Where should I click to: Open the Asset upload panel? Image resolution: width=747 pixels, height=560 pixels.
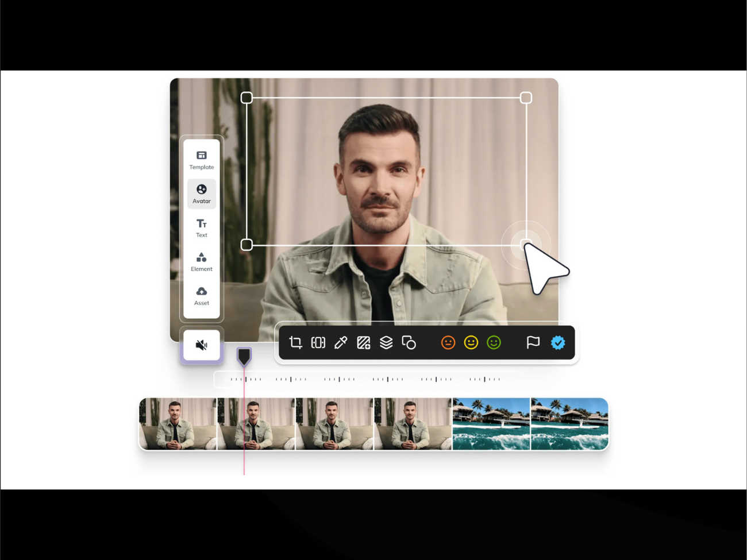pos(201,296)
